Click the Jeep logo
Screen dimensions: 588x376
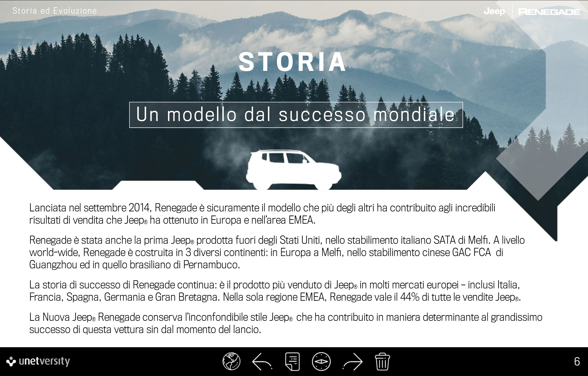494,11
